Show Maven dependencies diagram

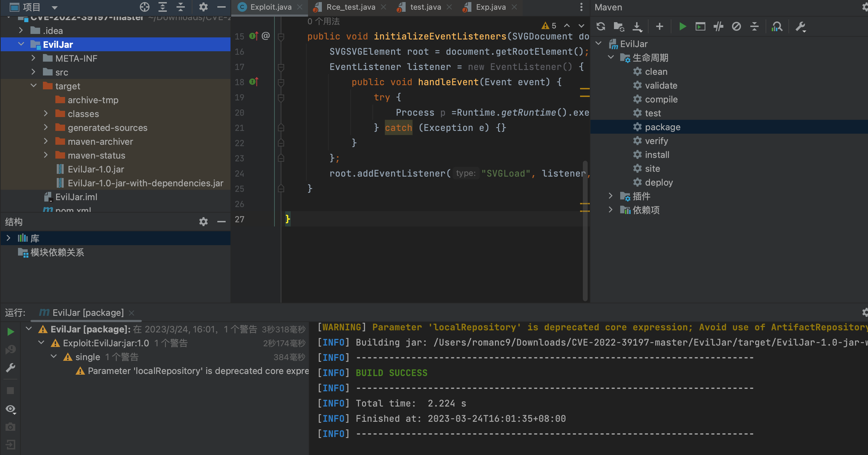click(x=777, y=27)
